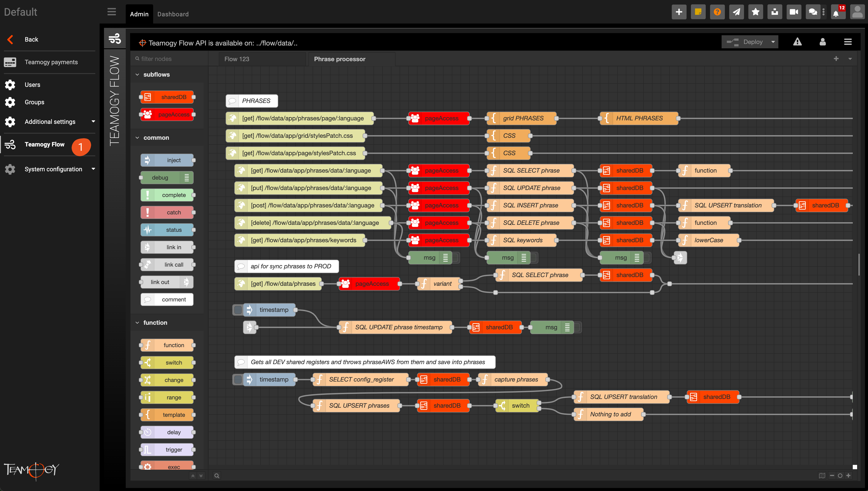Click the zoom out minus icon

tap(832, 476)
